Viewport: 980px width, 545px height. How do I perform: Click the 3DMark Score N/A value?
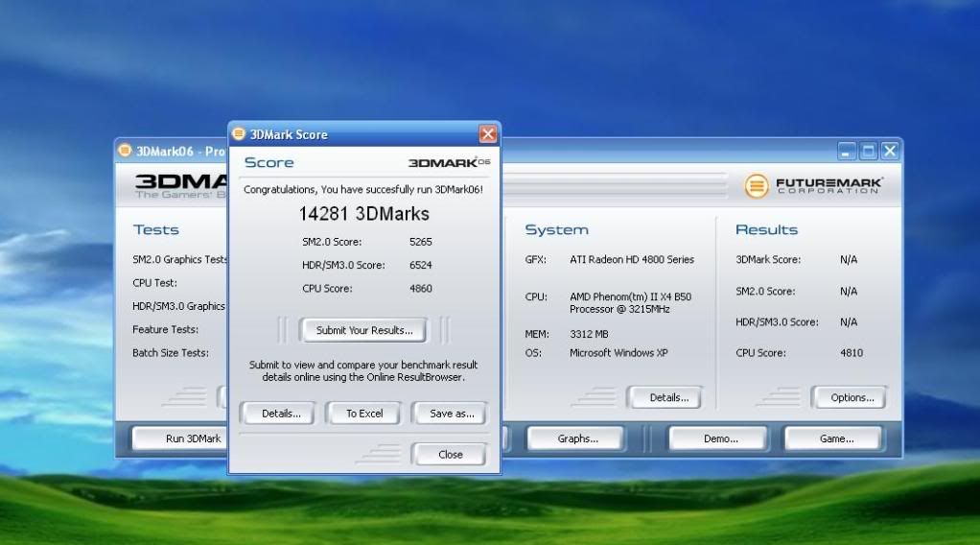coord(848,260)
